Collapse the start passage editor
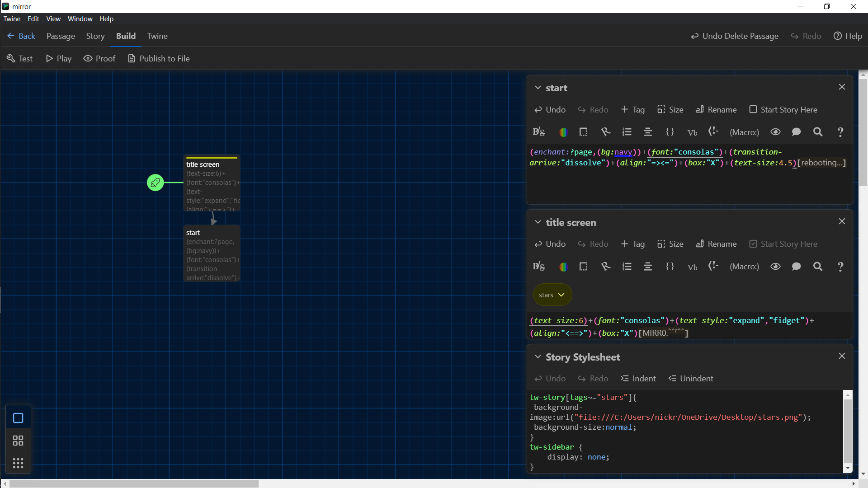The height and width of the screenshot is (488, 868). tap(538, 88)
